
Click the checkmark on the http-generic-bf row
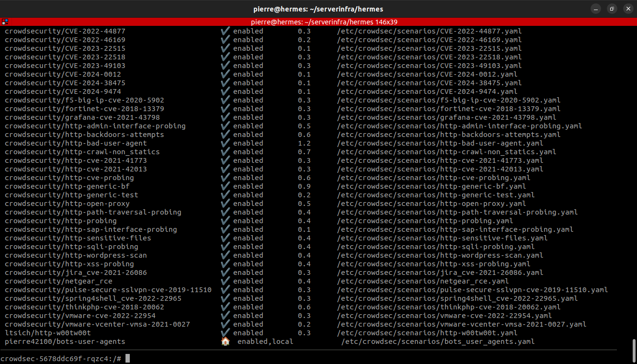coord(225,186)
